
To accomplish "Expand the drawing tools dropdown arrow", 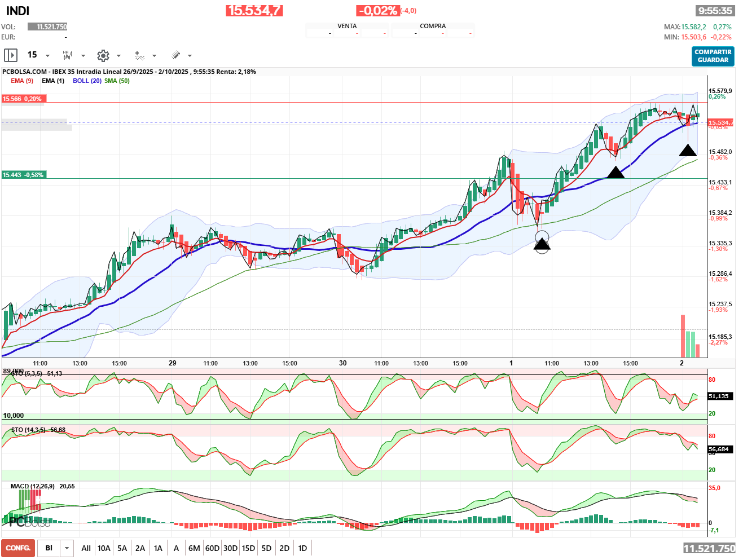I will point(190,56).
